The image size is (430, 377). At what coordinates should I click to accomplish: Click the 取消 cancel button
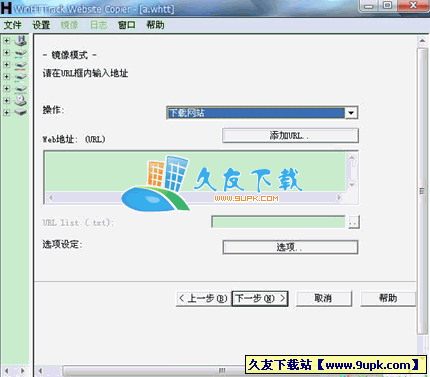pyautogui.click(x=324, y=298)
